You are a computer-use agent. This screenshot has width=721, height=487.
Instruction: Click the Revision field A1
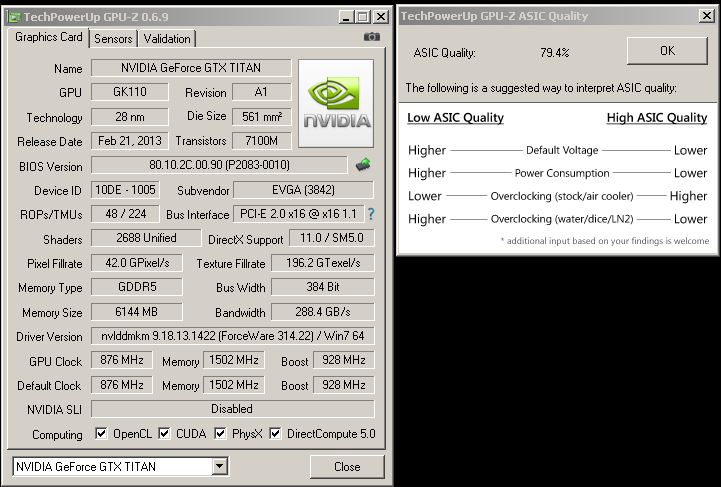pyautogui.click(x=262, y=92)
